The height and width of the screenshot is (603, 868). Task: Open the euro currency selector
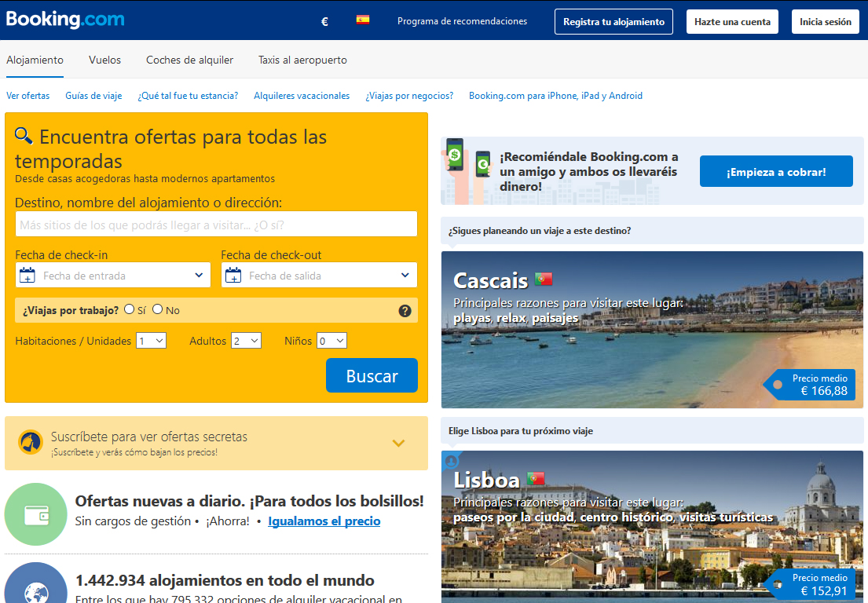[324, 22]
